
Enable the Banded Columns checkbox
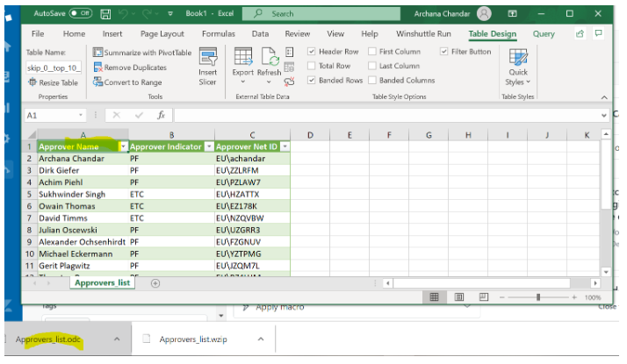(373, 81)
